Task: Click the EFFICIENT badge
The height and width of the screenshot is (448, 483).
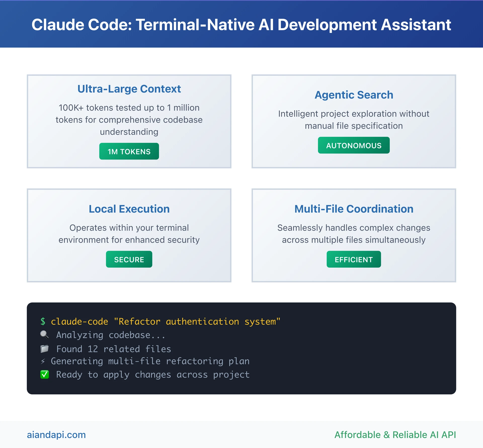Action: pos(354,259)
